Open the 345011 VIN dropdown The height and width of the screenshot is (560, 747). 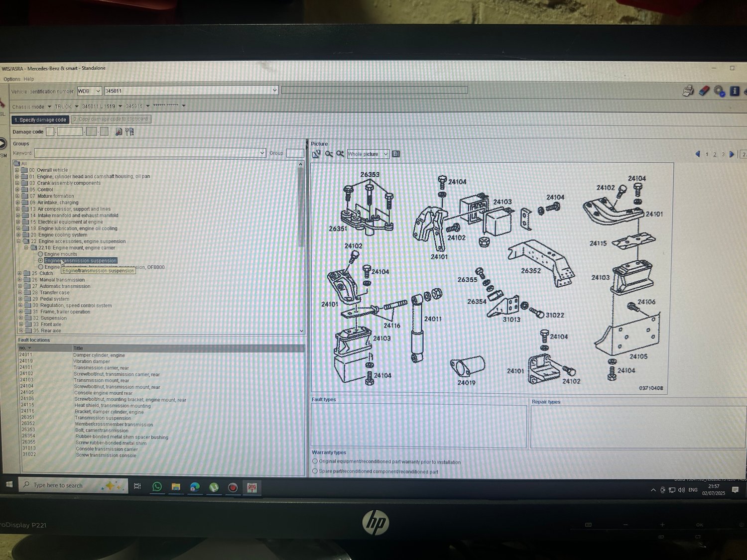point(274,91)
